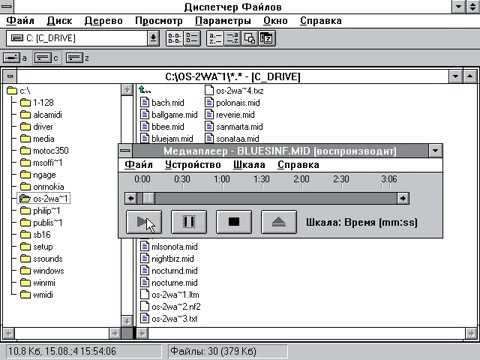This screenshot has width=480, height=360.
Task: Select the nightbrz.mid file
Action: (x=167, y=259)
